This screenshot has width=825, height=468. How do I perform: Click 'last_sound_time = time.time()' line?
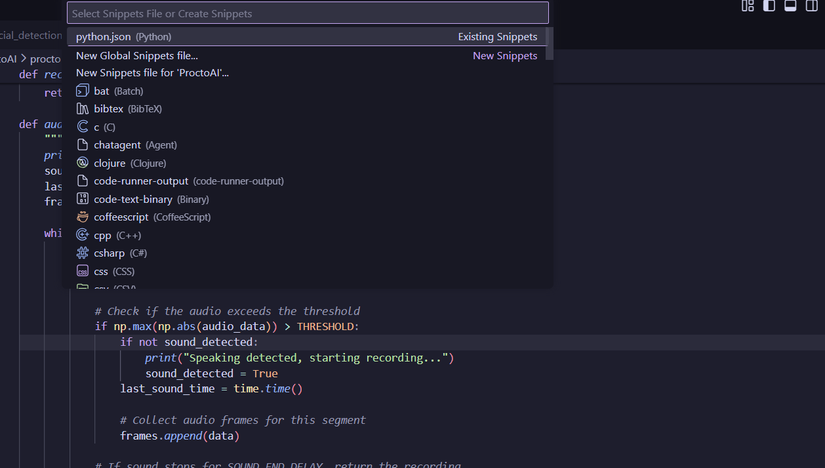click(x=212, y=389)
